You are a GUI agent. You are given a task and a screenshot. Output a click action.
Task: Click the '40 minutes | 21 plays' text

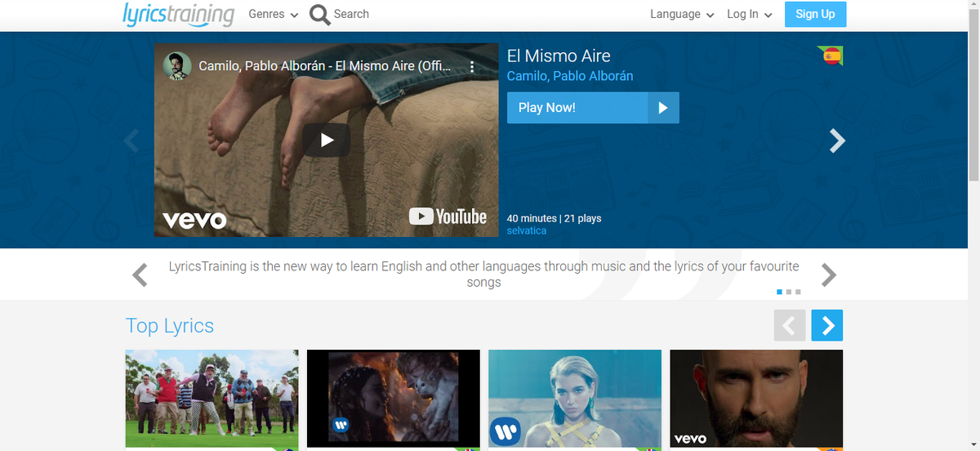coord(554,218)
